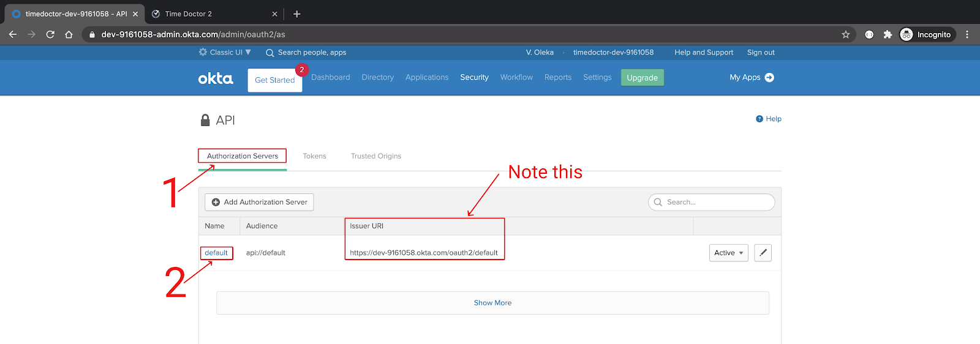Image resolution: width=980 pixels, height=344 pixels.
Task: Open new browser tab with plus
Action: 297,13
